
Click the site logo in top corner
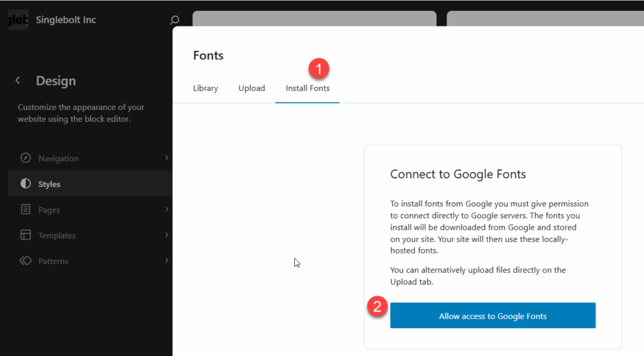click(18, 19)
